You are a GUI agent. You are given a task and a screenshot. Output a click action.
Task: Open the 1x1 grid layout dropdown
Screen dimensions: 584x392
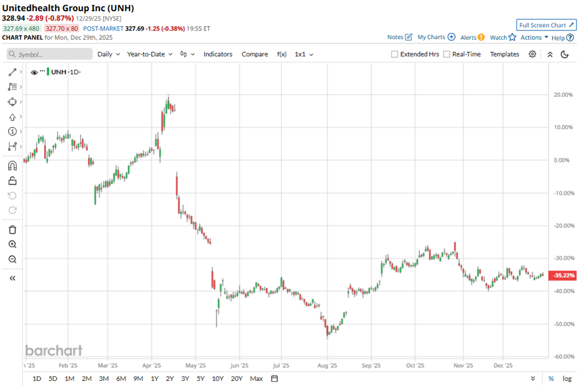point(304,54)
